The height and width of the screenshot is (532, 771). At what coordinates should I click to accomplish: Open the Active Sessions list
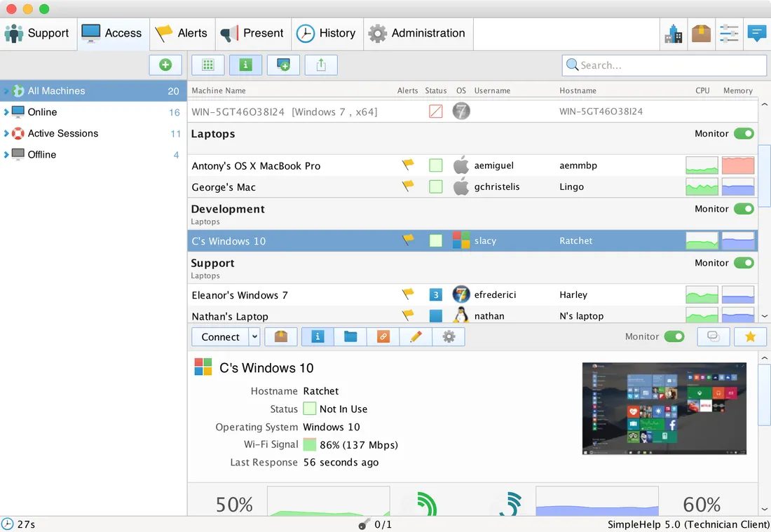tap(63, 133)
